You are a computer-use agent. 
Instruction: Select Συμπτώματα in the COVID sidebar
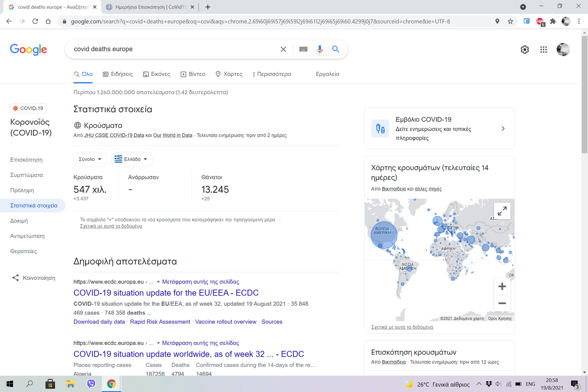click(26, 175)
